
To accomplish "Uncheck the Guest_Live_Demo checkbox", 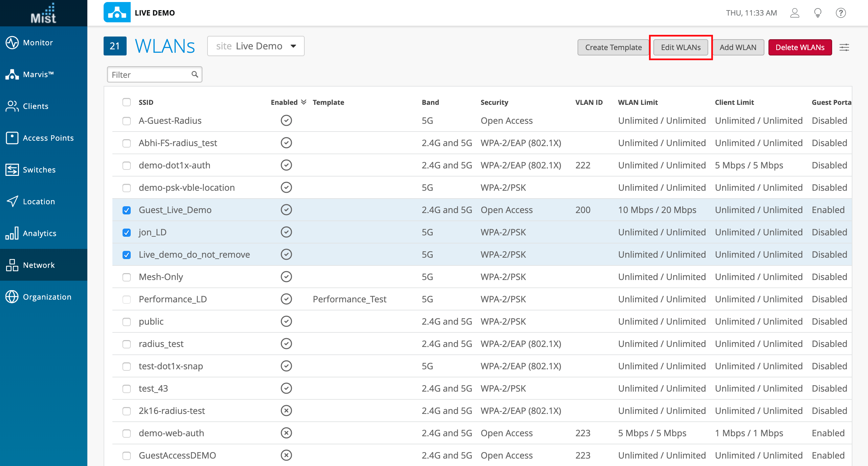I will coord(127,210).
